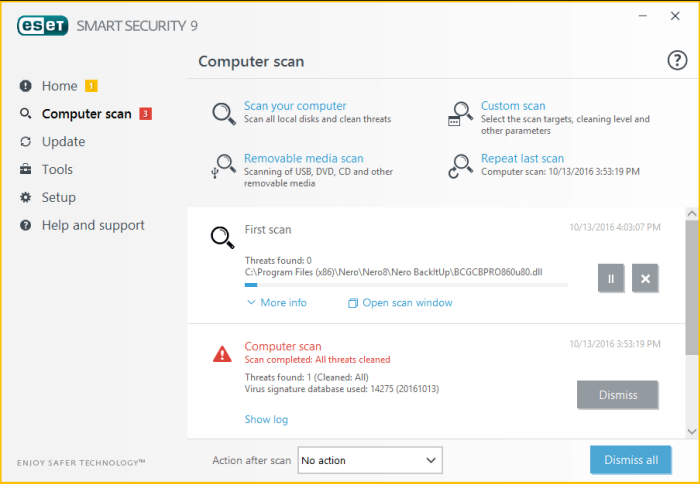700x484 pixels.
Task: Click the Help and support question icon
Action: (25, 225)
